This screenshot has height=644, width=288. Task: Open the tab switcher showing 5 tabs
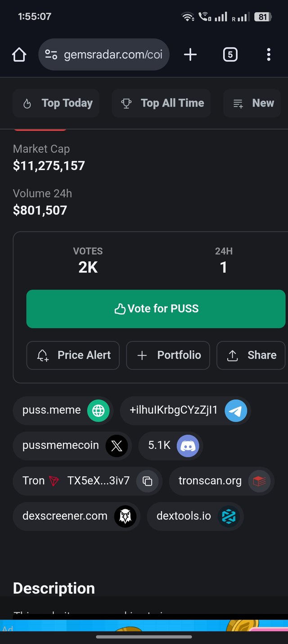point(230,55)
